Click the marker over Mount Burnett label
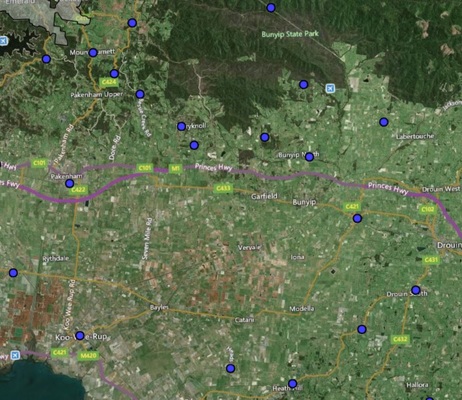462x400 pixels. coord(93,52)
